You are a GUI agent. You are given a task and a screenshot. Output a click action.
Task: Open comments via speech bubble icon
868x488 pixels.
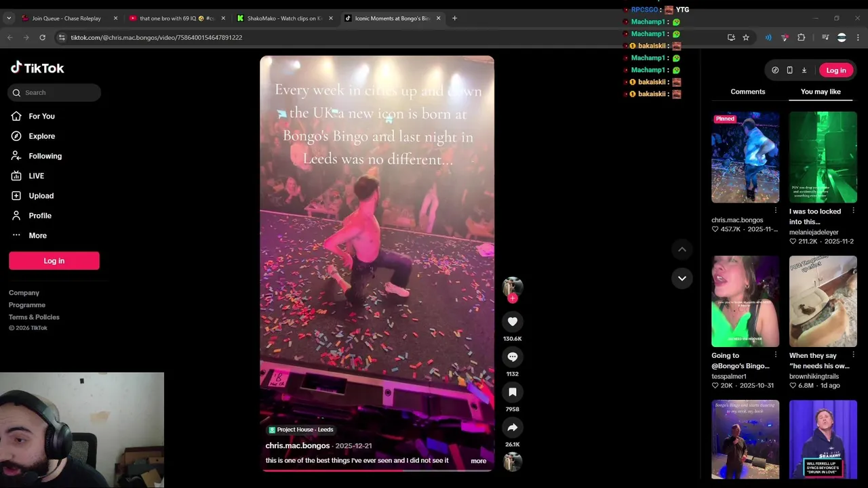click(x=513, y=357)
